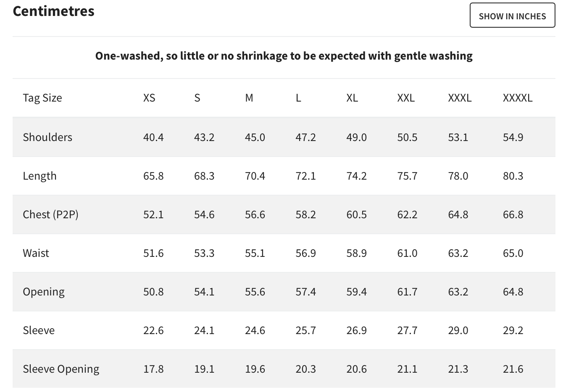Click the one-washed shrinkage notice text
The width and height of the screenshot is (563, 392).
[x=284, y=56]
